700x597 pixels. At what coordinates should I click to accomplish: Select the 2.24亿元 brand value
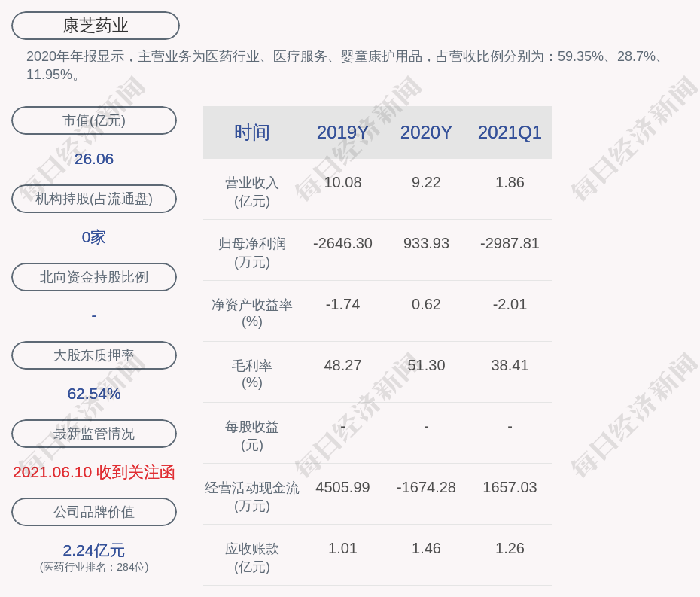point(94,550)
